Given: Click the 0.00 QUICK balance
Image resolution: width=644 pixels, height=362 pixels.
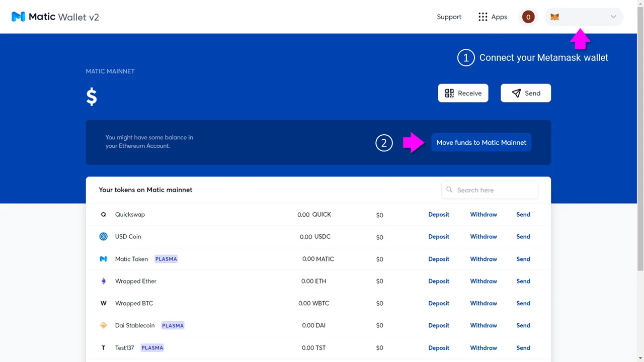Looking at the screenshot, I should pyautogui.click(x=314, y=215).
